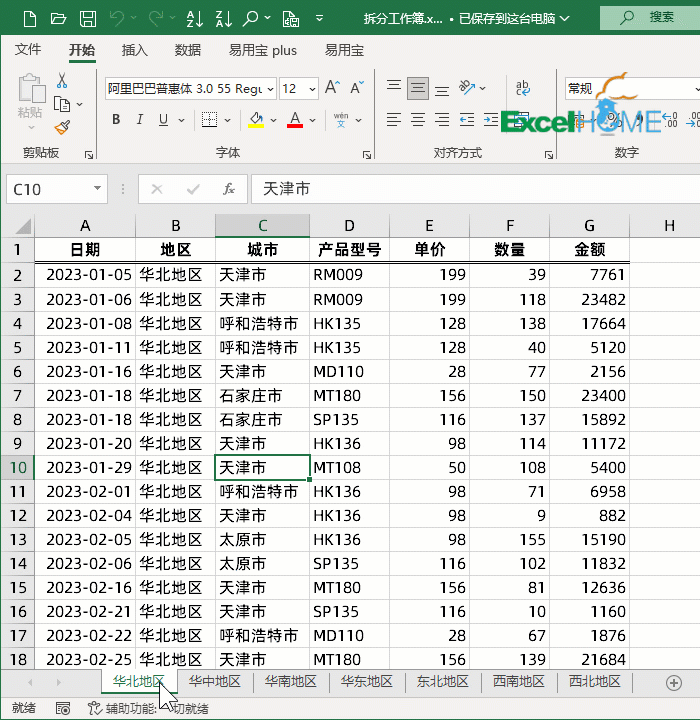This screenshot has height=720, width=700.
Task: Toggle middle vertical alignment
Action: click(418, 88)
